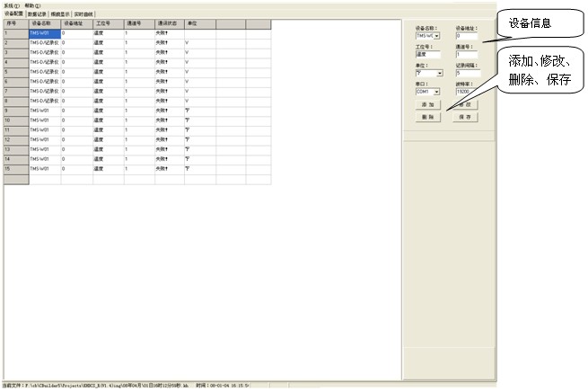Open the 实时曲线 tab
This screenshot has width=588, height=391.
point(85,14)
